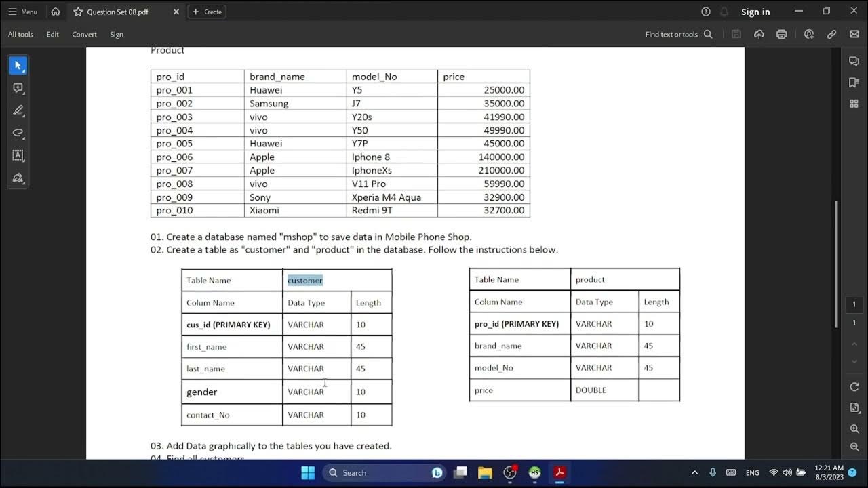This screenshot has width=868, height=488.
Task: Open the page thumbnails grid panel
Action: click(x=854, y=104)
